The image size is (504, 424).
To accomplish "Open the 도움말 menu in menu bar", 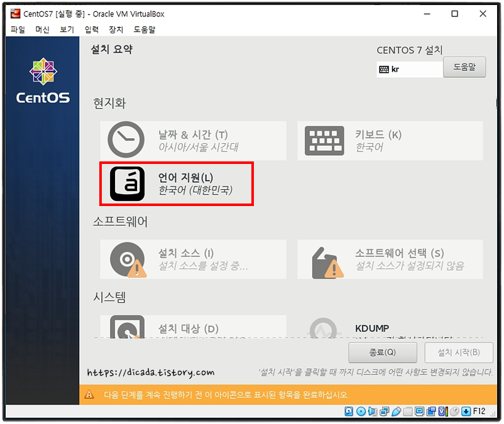I will pos(145,30).
